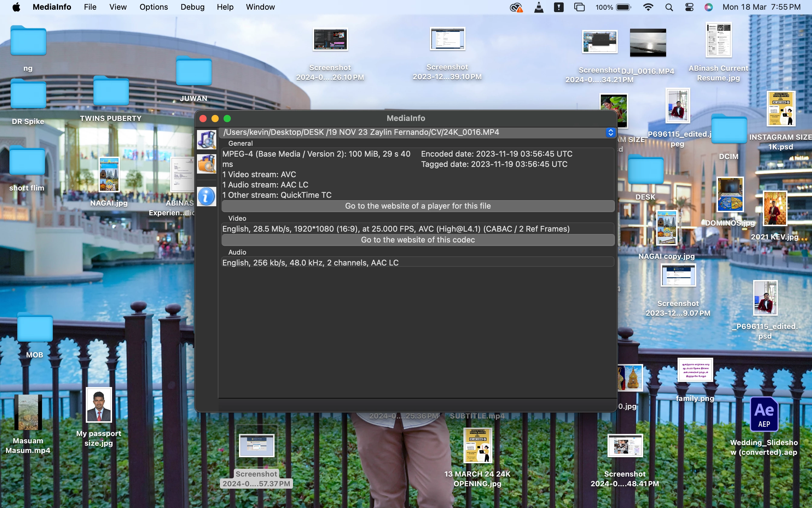Select the 'ng' folder on desktop
812x508 pixels.
28,40
